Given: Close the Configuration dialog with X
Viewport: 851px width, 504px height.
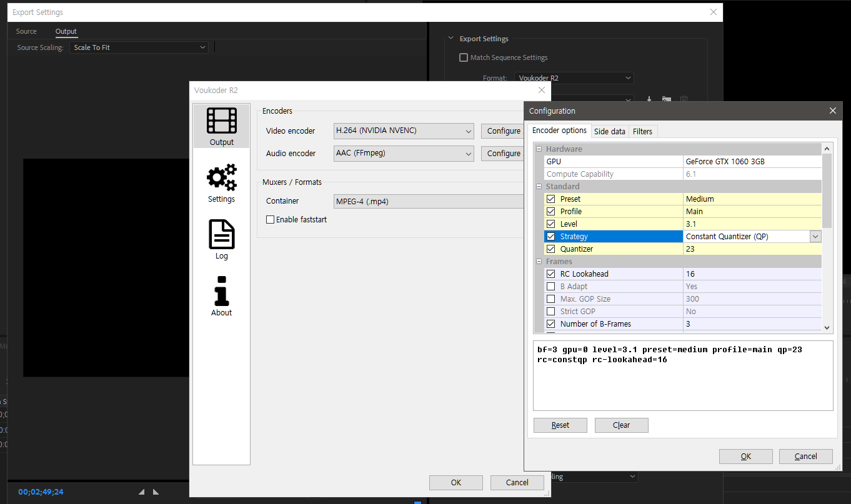Looking at the screenshot, I should tap(832, 111).
